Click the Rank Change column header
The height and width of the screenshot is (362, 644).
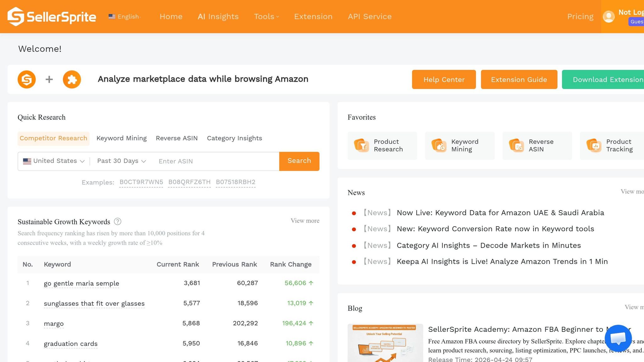[x=291, y=265]
